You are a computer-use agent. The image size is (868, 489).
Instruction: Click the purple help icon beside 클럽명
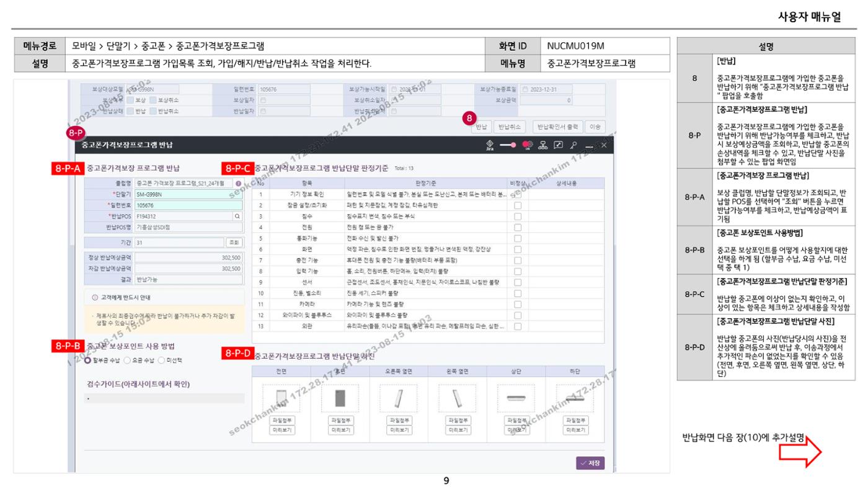(x=239, y=184)
